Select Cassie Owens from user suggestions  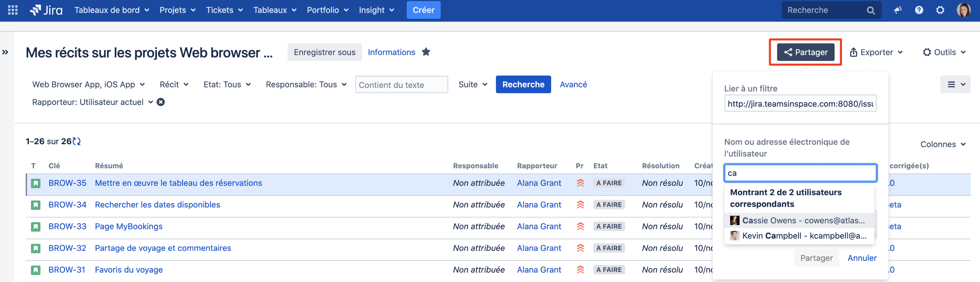point(799,221)
